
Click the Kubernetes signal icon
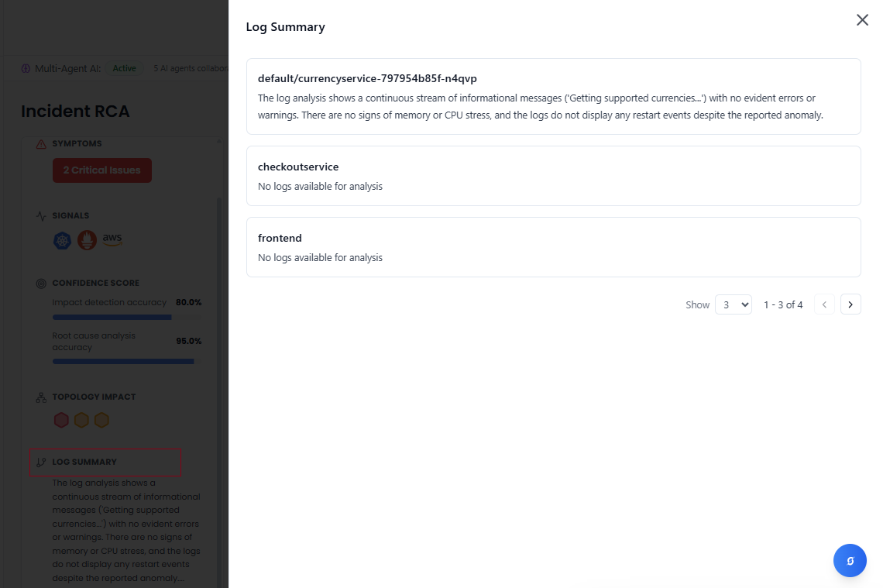[x=62, y=241]
